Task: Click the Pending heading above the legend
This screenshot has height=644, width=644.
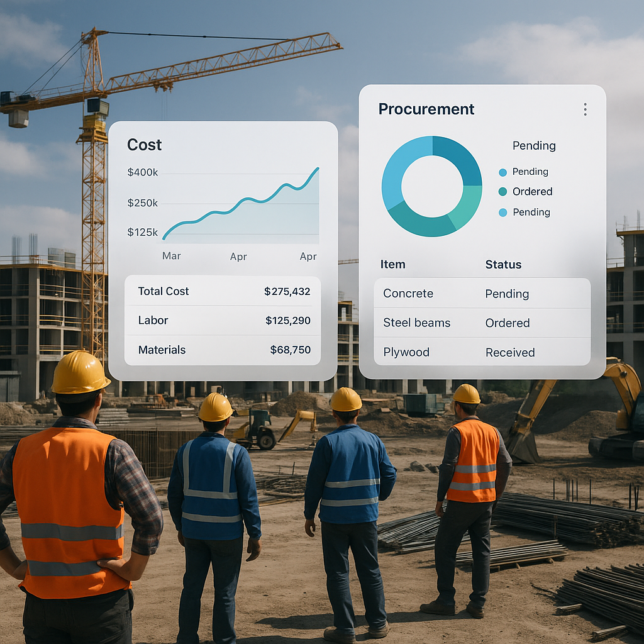Action: [x=534, y=146]
